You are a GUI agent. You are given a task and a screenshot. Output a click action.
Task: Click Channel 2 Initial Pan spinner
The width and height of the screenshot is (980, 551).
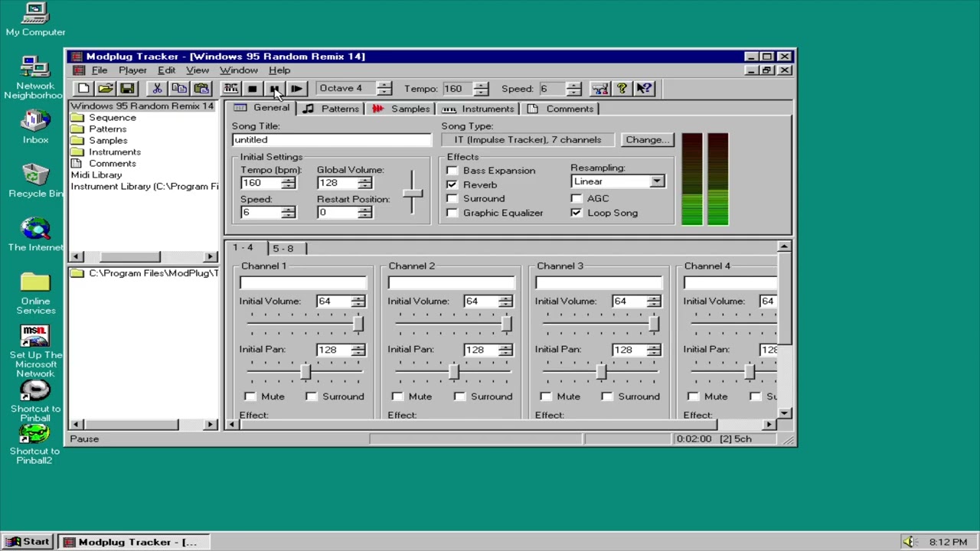505,350
